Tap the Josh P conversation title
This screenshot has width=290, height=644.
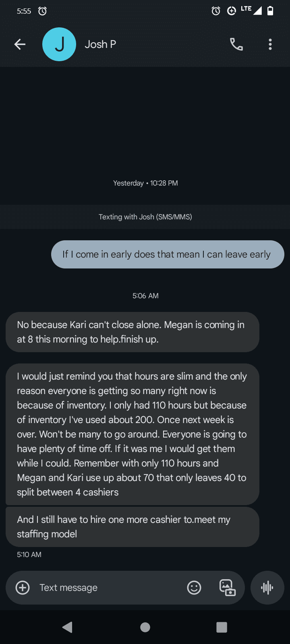(x=100, y=44)
